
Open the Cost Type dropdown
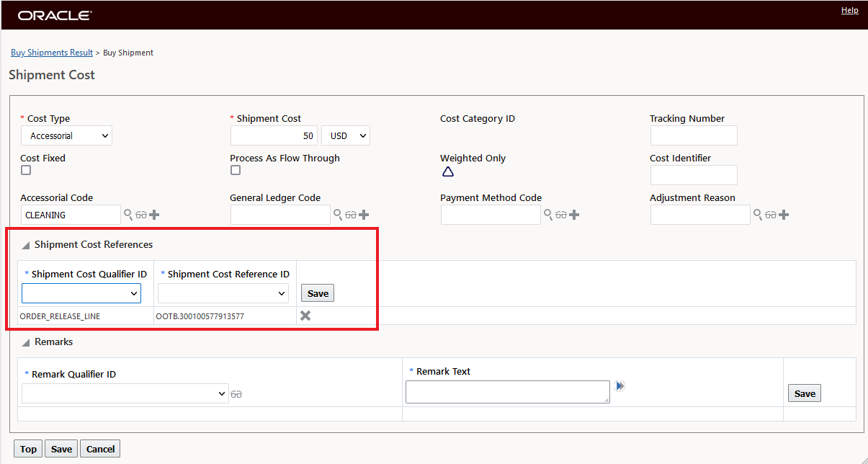tap(67, 135)
